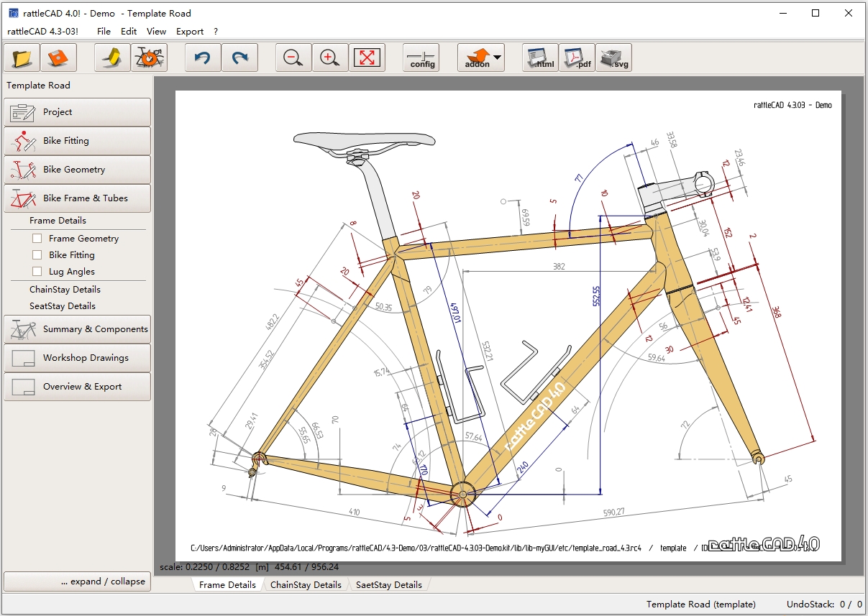This screenshot has height=616, width=868.
Task: Click the save disk icon
Action: [x=58, y=58]
